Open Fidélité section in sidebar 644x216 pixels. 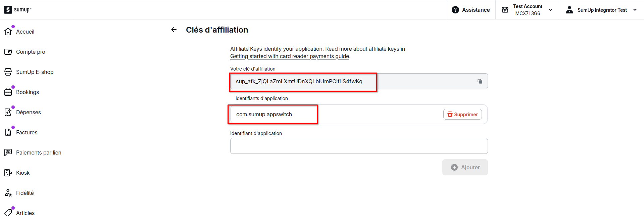coord(25,193)
